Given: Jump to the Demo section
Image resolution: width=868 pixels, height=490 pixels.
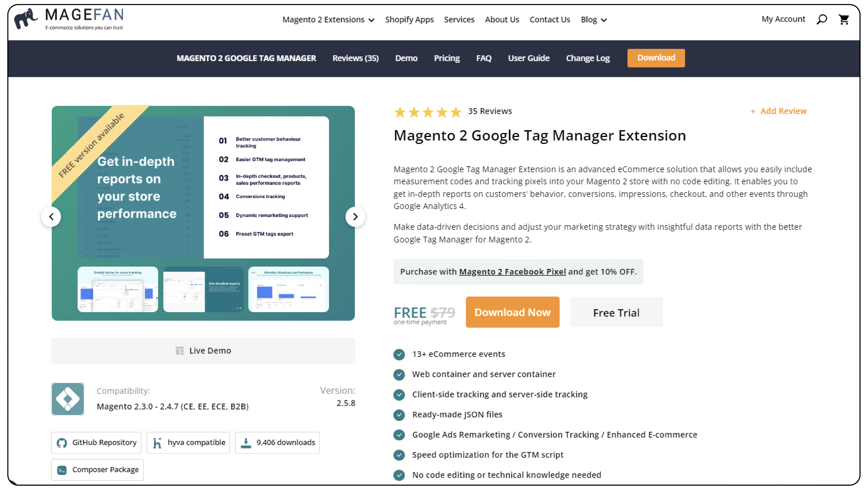Looking at the screenshot, I should [x=406, y=58].
